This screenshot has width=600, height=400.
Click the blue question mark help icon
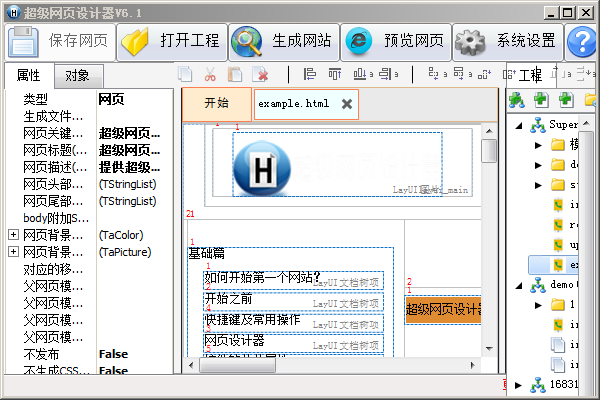pos(582,41)
